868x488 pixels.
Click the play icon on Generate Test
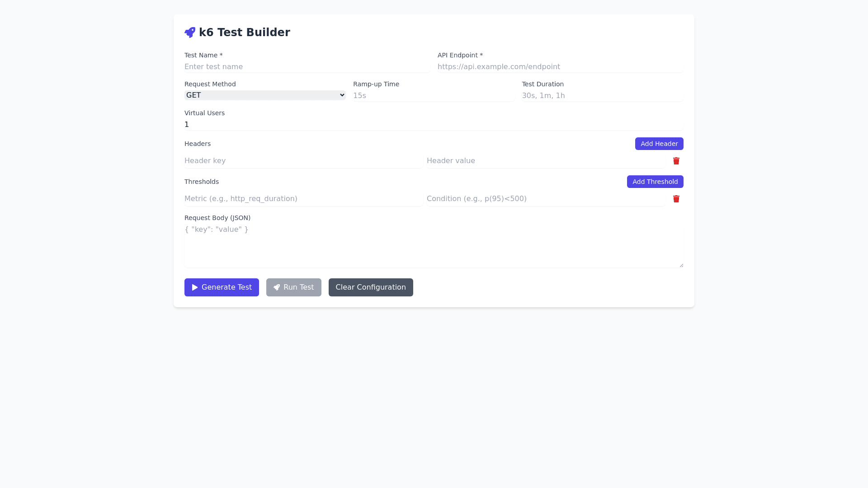[195, 287]
